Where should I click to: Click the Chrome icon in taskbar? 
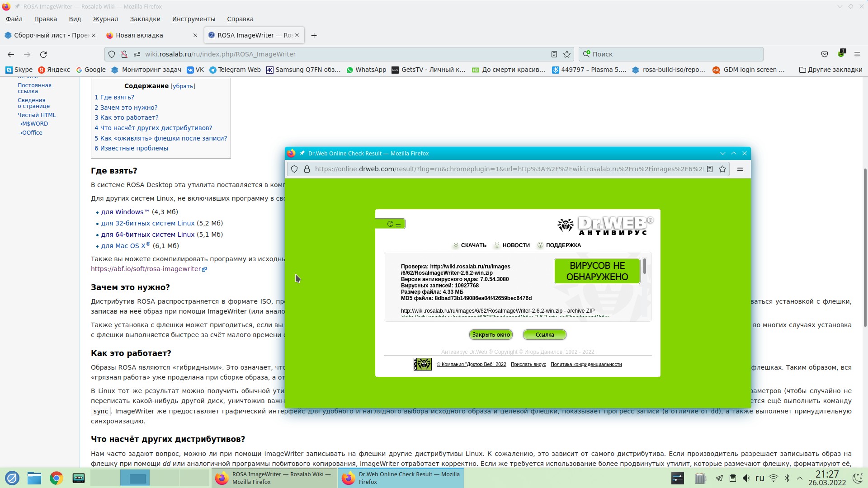click(57, 478)
